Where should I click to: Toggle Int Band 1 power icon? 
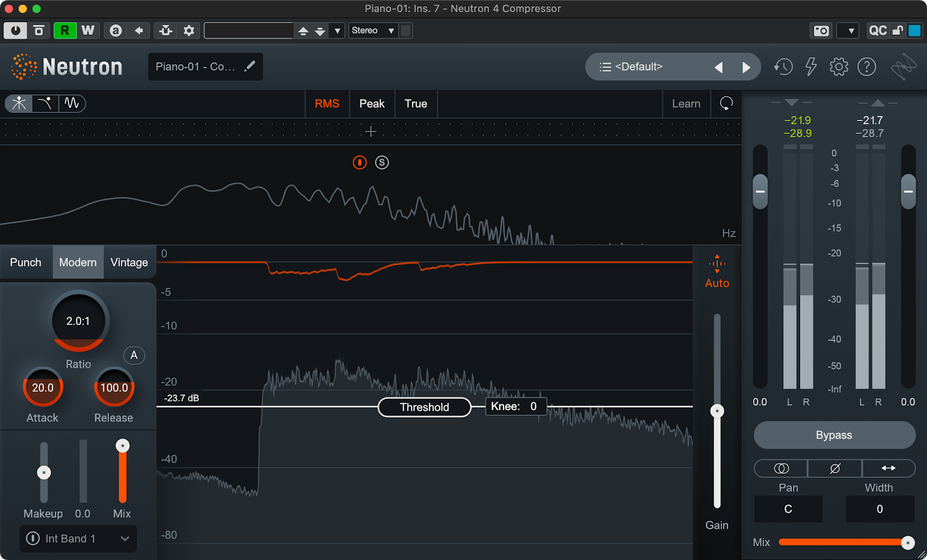(x=33, y=539)
